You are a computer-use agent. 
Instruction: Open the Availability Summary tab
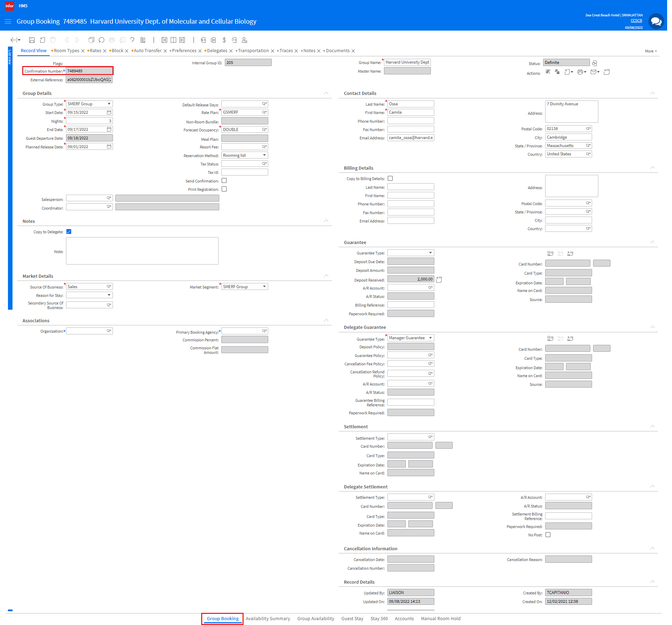point(268,618)
